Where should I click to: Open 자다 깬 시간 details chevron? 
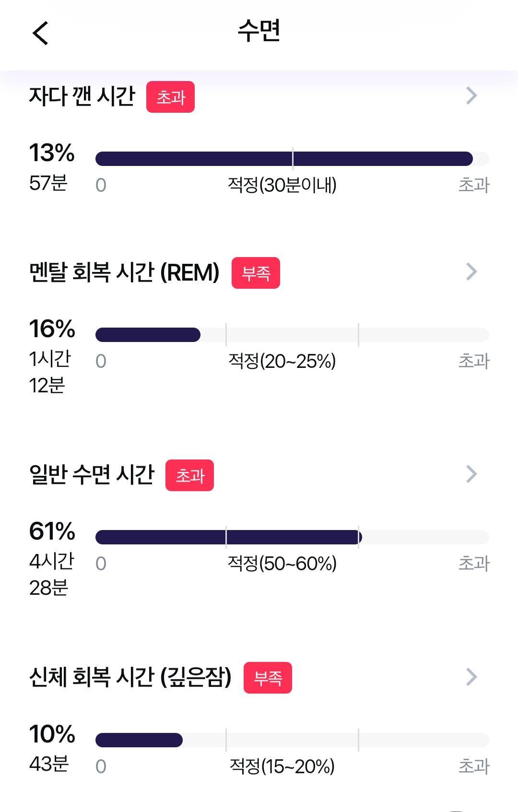(471, 96)
